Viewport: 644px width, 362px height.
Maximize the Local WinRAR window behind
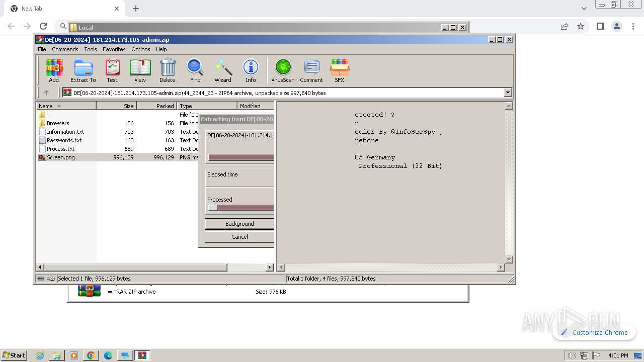[453, 28]
